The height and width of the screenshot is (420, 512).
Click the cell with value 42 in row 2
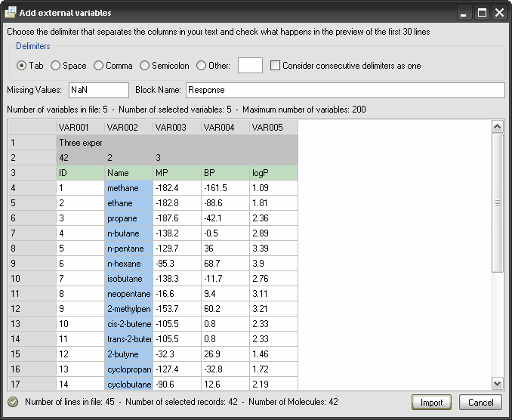pos(80,158)
